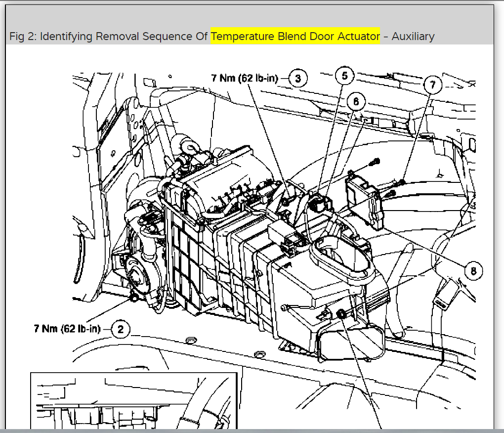
Task: Select callout circle number 6
Action: [x=356, y=102]
